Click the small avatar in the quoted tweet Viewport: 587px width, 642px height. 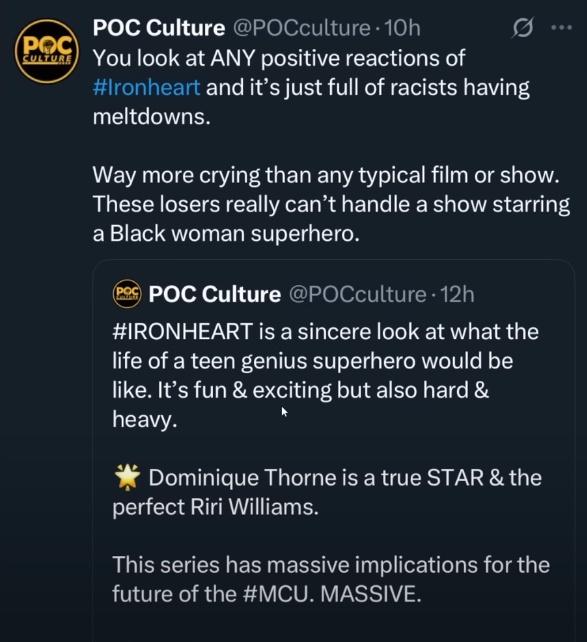coord(127,294)
